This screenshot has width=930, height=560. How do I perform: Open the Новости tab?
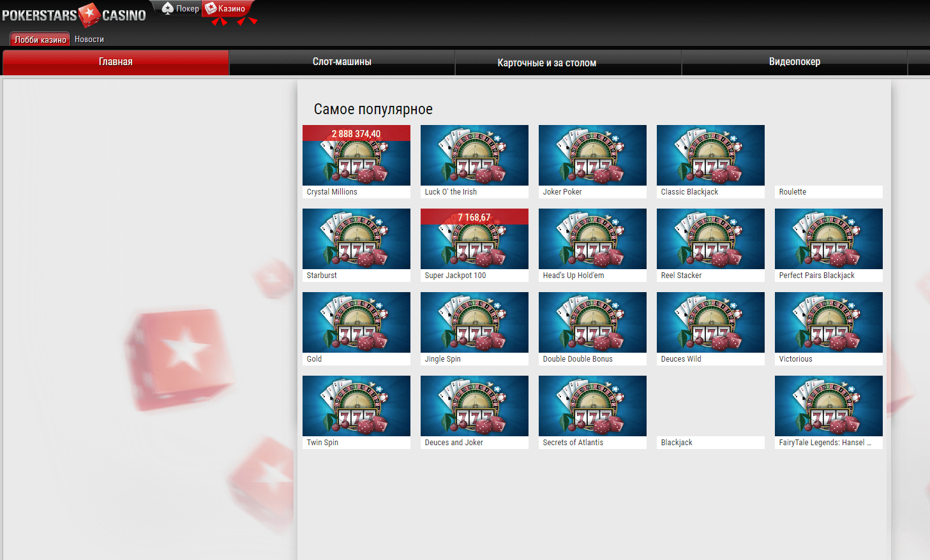pyautogui.click(x=89, y=40)
